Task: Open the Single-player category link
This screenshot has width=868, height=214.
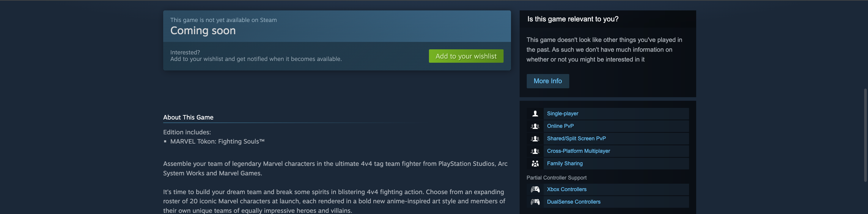Action: pyautogui.click(x=562, y=114)
